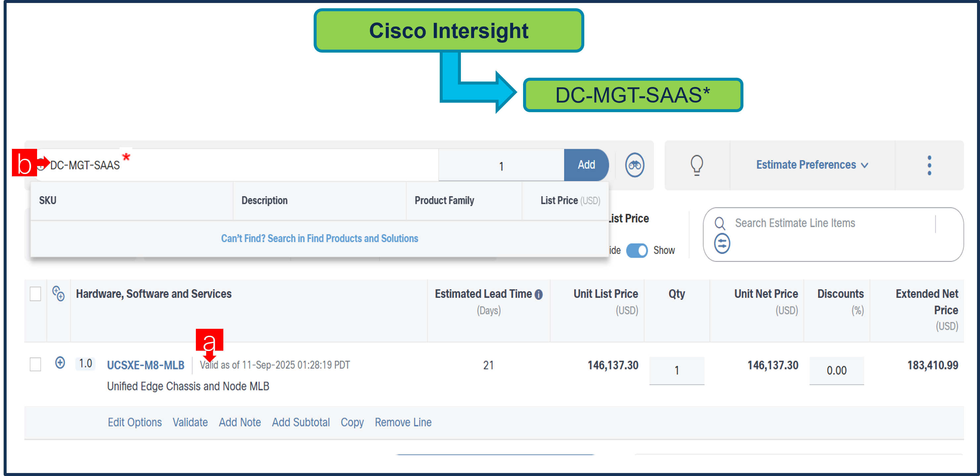Open Can't Find? Search in Find Products link

(x=319, y=238)
